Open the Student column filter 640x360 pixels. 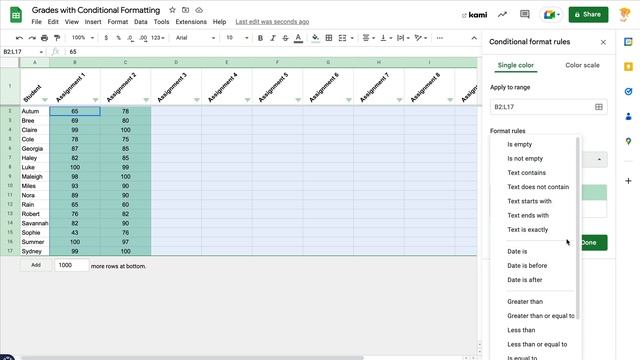(x=44, y=100)
